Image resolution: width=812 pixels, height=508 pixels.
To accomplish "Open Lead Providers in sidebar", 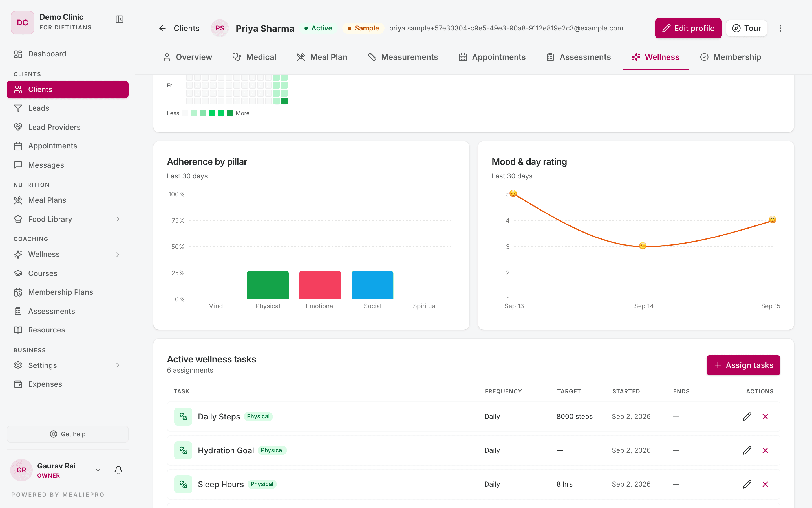I will tap(67, 127).
